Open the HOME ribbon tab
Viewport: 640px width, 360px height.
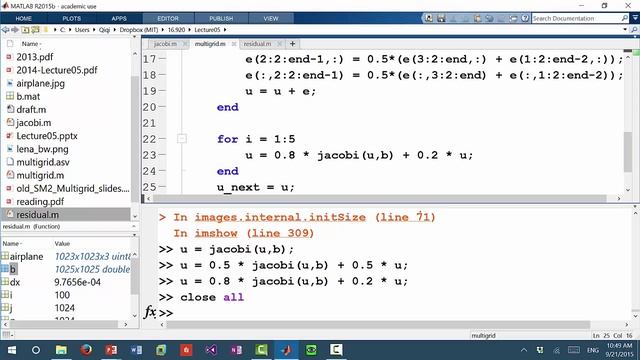coord(24,18)
